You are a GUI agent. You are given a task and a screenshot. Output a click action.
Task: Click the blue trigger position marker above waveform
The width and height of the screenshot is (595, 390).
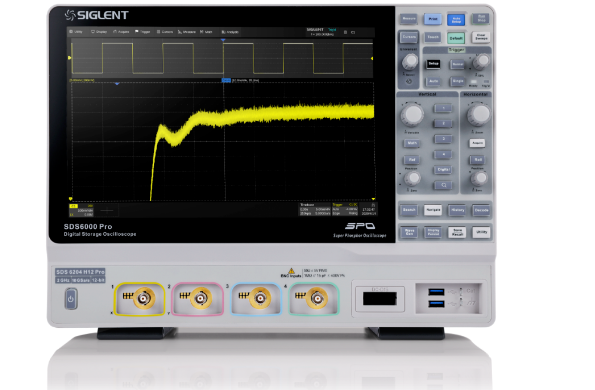pos(223,40)
